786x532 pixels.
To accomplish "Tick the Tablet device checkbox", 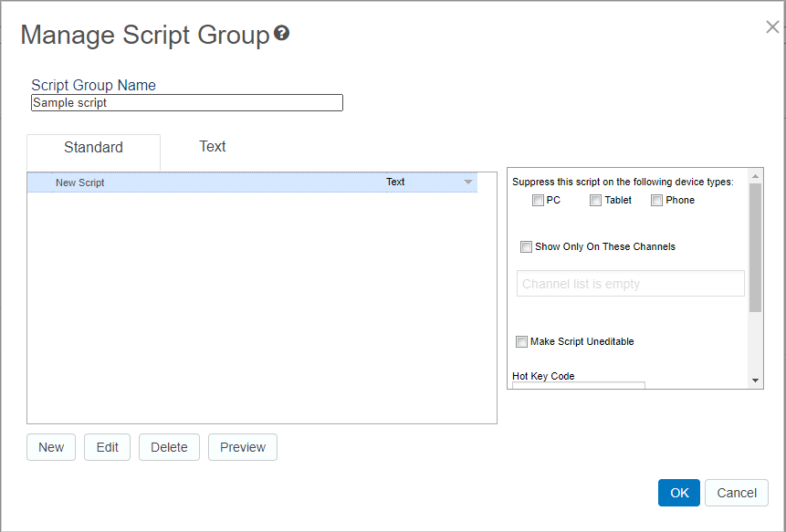I will point(595,201).
